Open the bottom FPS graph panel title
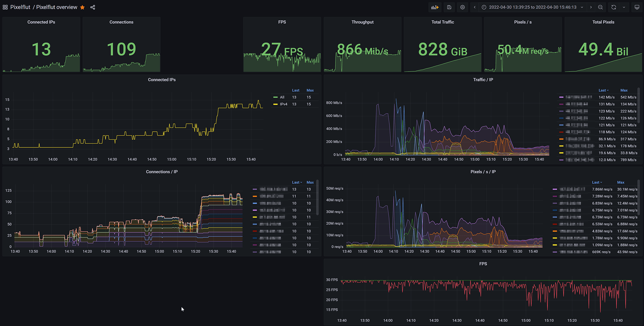This screenshot has height=326, width=644. (483, 264)
